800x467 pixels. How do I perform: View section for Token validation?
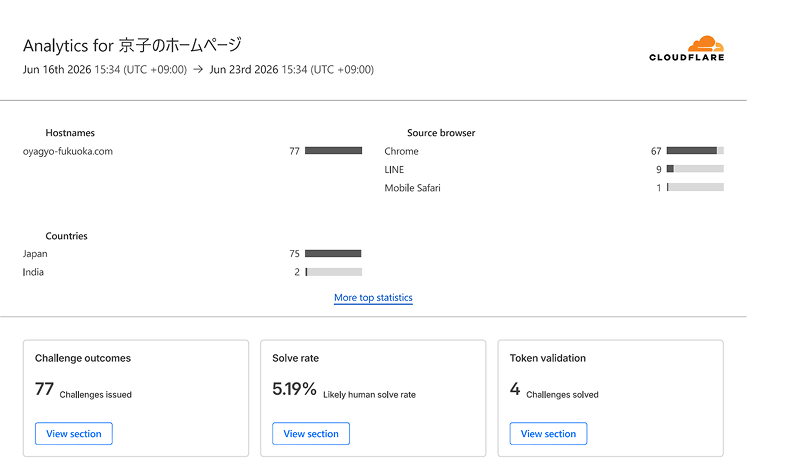click(x=548, y=433)
